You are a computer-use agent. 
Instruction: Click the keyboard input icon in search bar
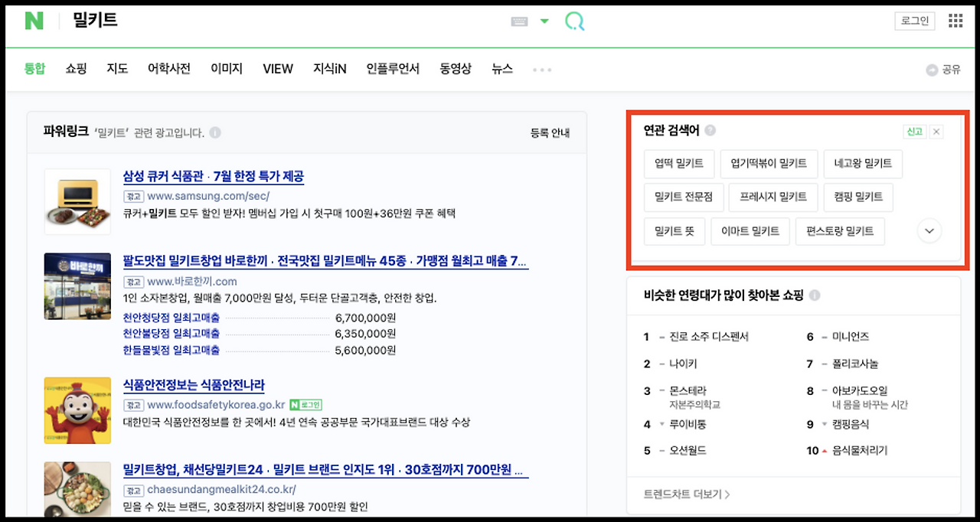click(521, 21)
